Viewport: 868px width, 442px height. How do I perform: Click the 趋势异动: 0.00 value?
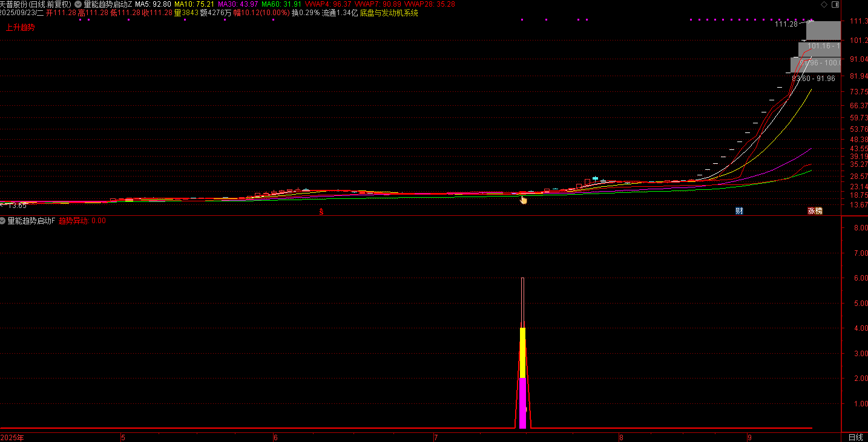[x=82, y=221]
